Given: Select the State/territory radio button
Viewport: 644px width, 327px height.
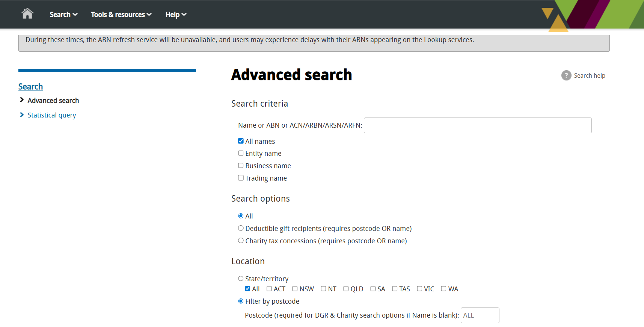Looking at the screenshot, I should coord(241,279).
